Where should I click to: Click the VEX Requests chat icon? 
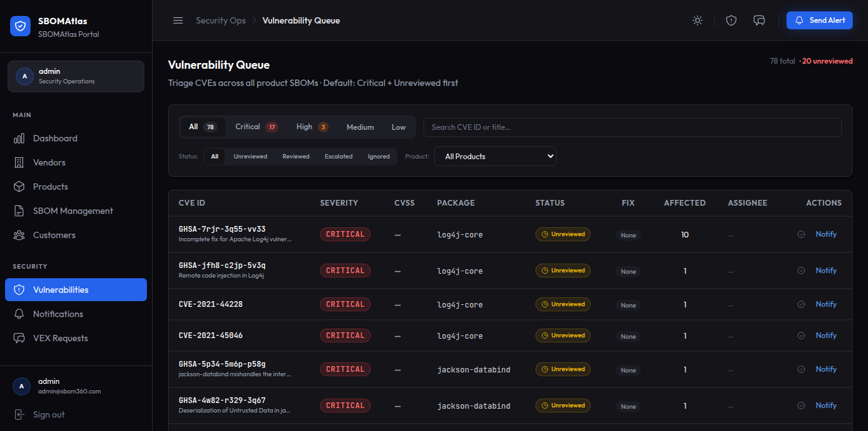(x=20, y=338)
